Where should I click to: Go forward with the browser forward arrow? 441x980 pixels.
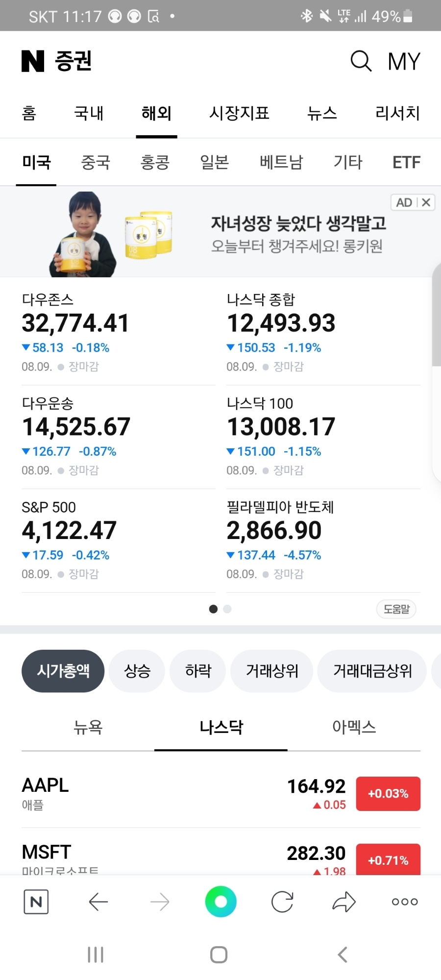(160, 902)
